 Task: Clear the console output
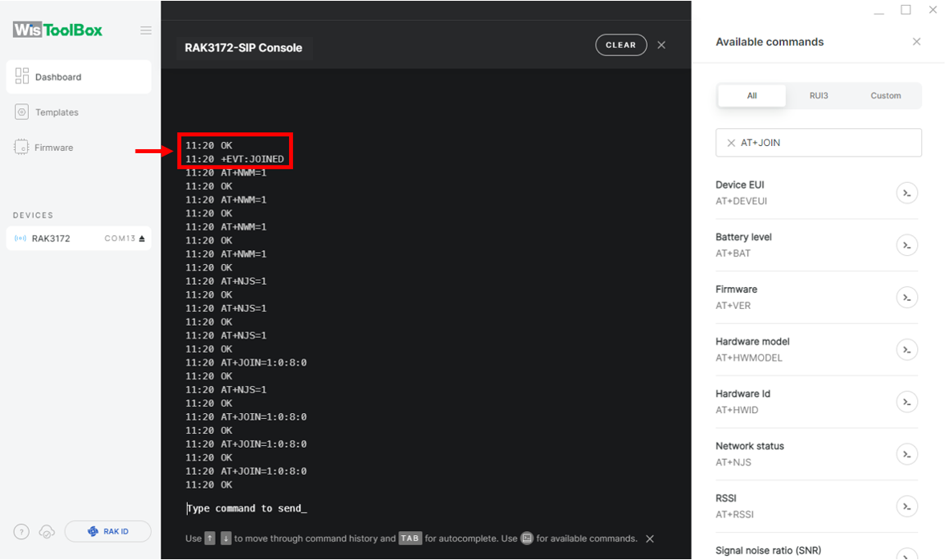[x=621, y=45]
